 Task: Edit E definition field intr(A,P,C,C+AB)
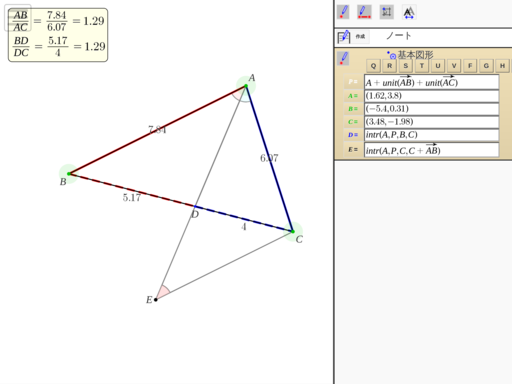pyautogui.click(x=432, y=150)
